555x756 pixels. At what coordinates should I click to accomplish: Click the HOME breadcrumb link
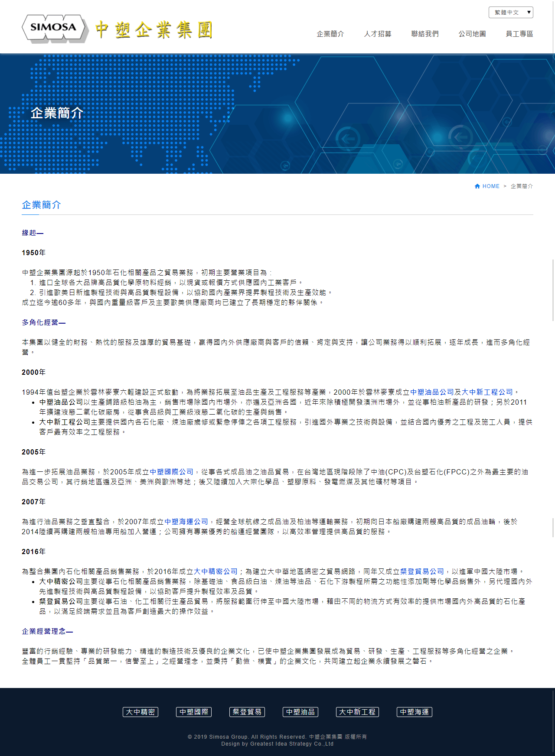pos(491,186)
